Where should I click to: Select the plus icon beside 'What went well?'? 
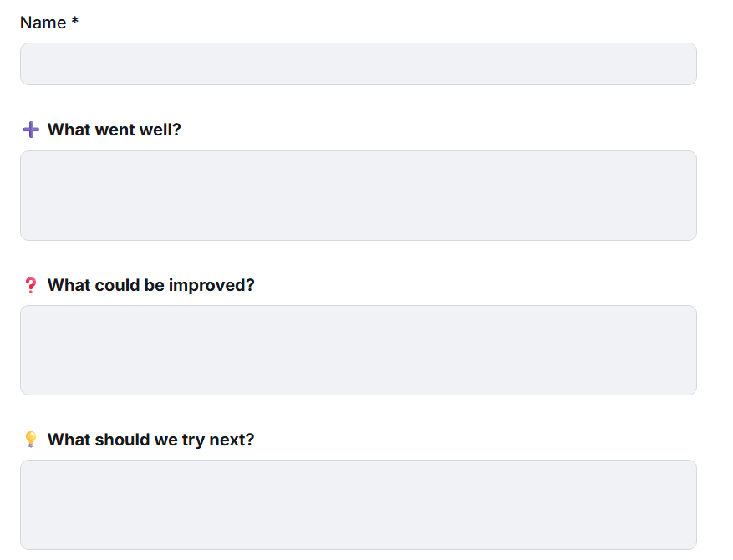coord(31,130)
